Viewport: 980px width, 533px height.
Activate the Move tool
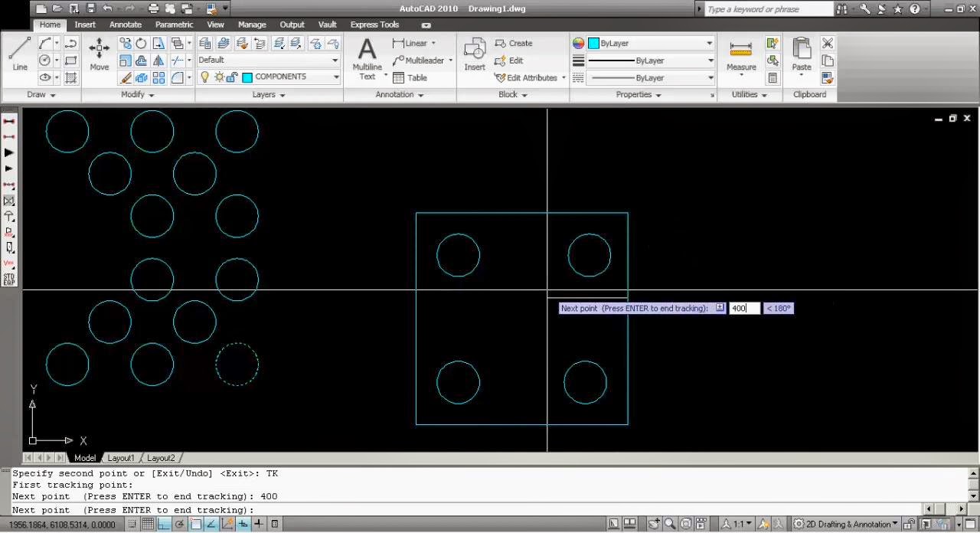[99, 54]
